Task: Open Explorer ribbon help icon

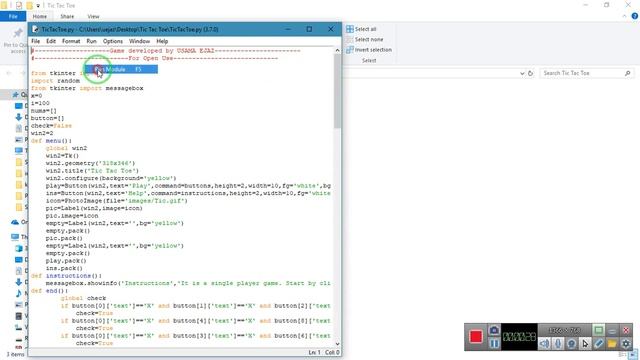Action: coord(635,16)
